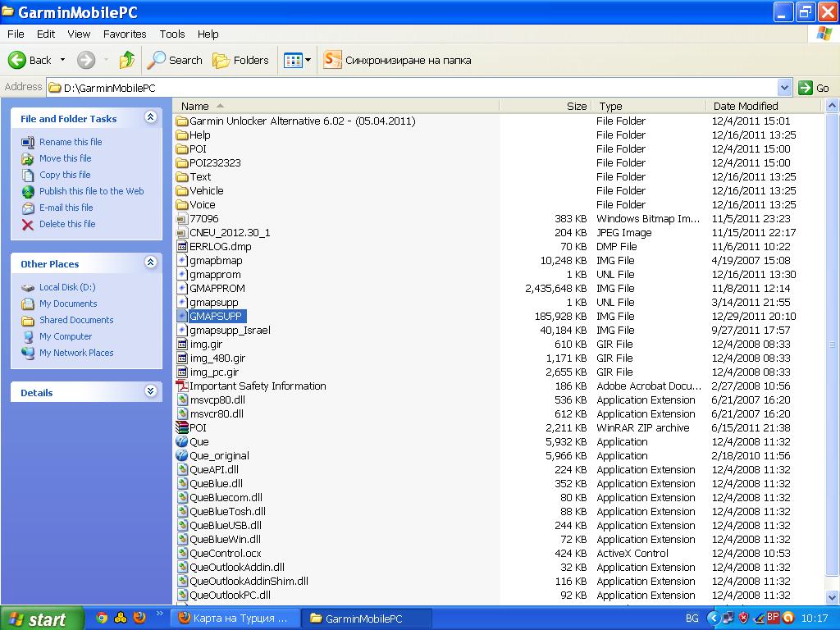Click the Delete this file link

[x=67, y=224]
